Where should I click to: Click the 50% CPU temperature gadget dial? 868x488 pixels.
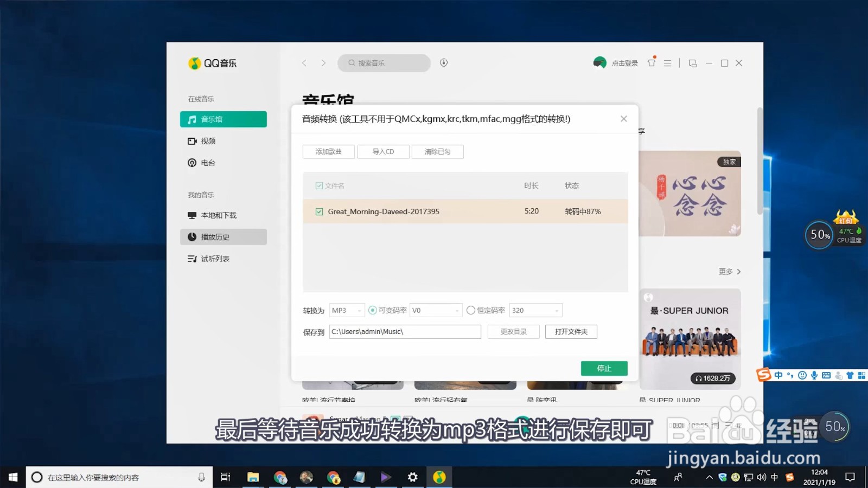point(819,235)
